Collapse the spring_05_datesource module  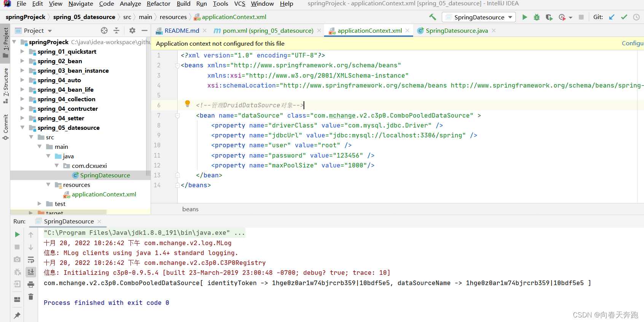point(22,128)
